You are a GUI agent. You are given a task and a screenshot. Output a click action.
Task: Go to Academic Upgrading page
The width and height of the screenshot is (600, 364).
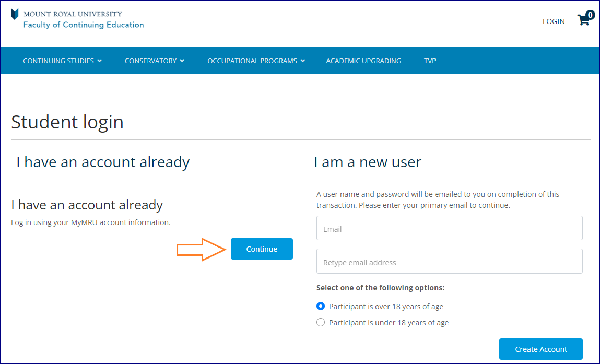[363, 61]
